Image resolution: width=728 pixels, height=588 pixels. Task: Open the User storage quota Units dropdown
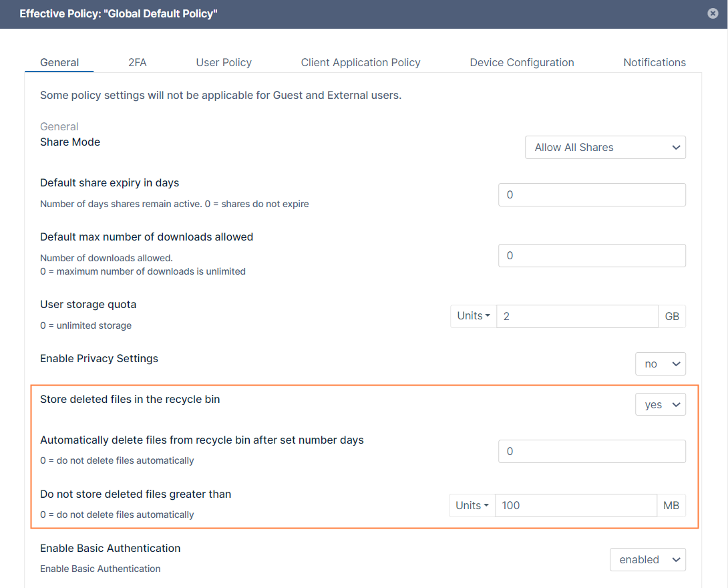[x=474, y=316]
